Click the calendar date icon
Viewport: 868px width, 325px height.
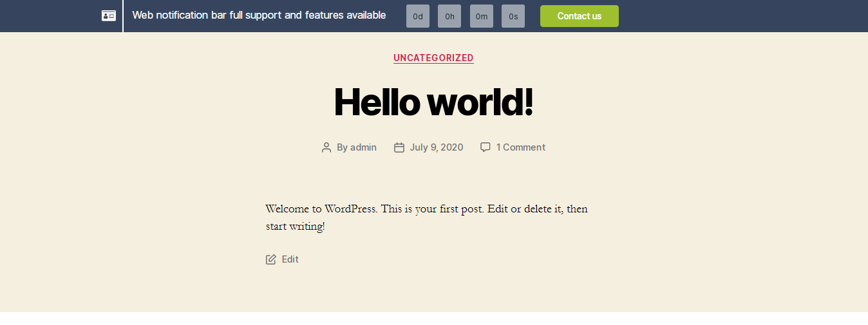click(399, 147)
